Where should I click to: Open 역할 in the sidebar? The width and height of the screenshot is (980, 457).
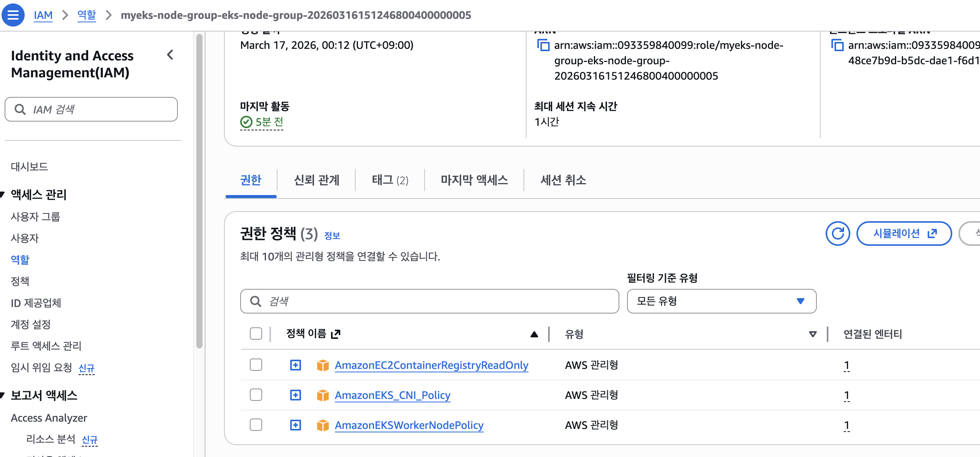[20, 260]
